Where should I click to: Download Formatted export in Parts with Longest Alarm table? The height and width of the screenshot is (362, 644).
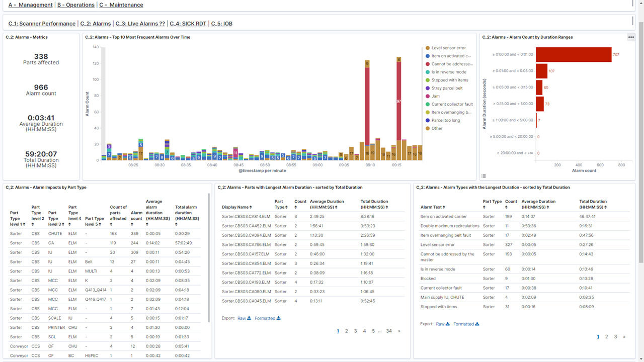(268, 318)
